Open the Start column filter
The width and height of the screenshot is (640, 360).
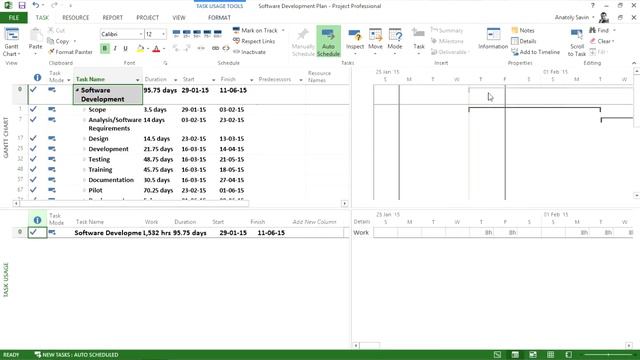pyautogui.click(x=213, y=80)
